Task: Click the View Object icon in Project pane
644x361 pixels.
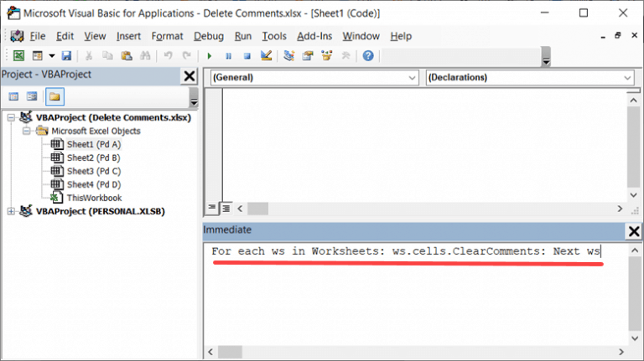Action: pos(32,96)
